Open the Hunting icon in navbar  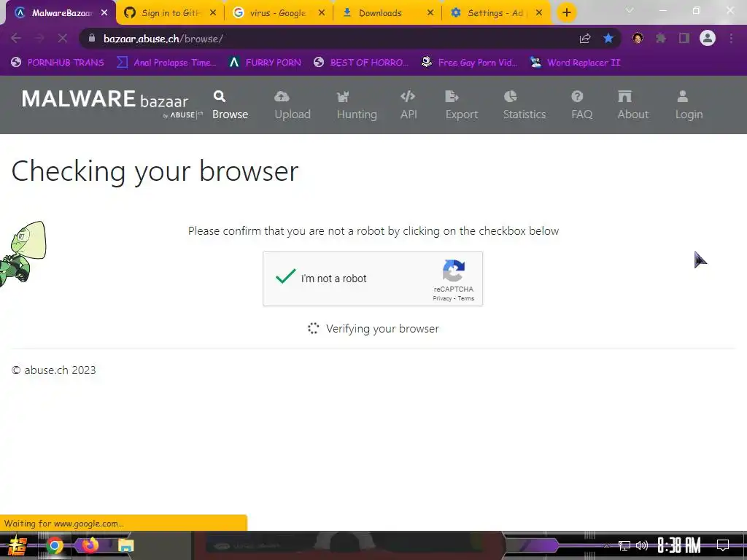coord(343,97)
